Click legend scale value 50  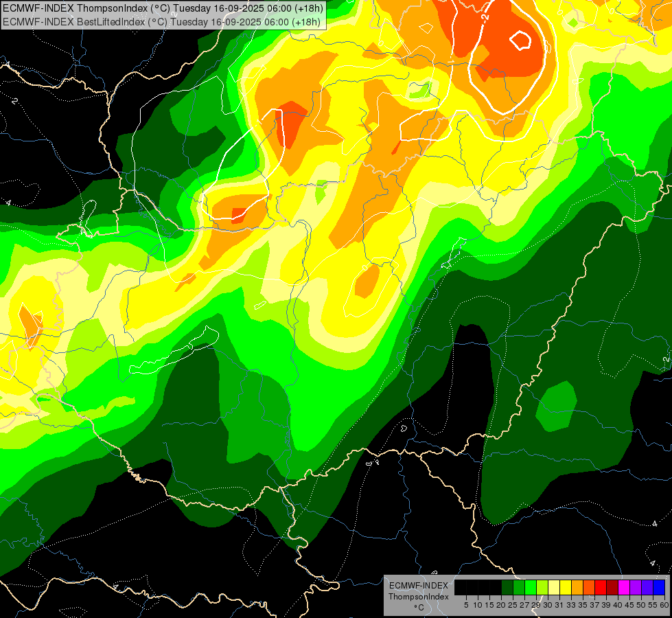pyautogui.click(x=640, y=605)
